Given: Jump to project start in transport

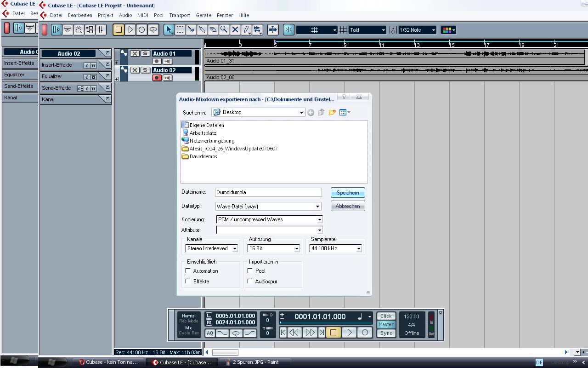Looking at the screenshot, I should click(283, 332).
